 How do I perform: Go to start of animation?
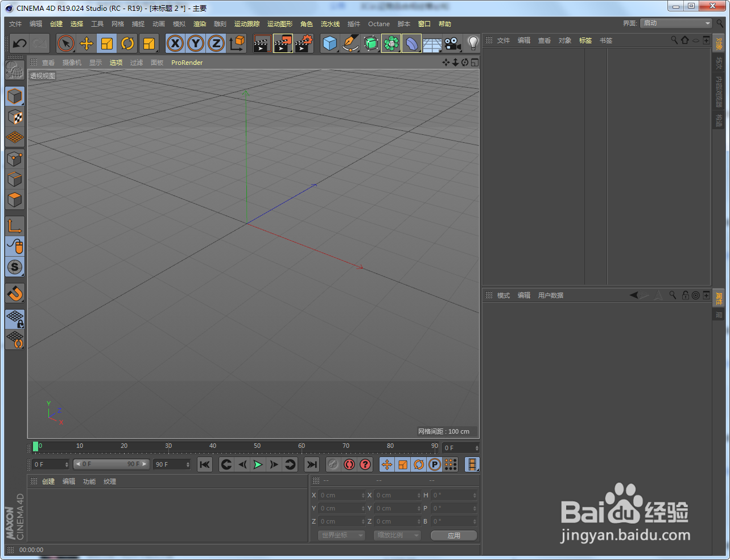coord(205,464)
